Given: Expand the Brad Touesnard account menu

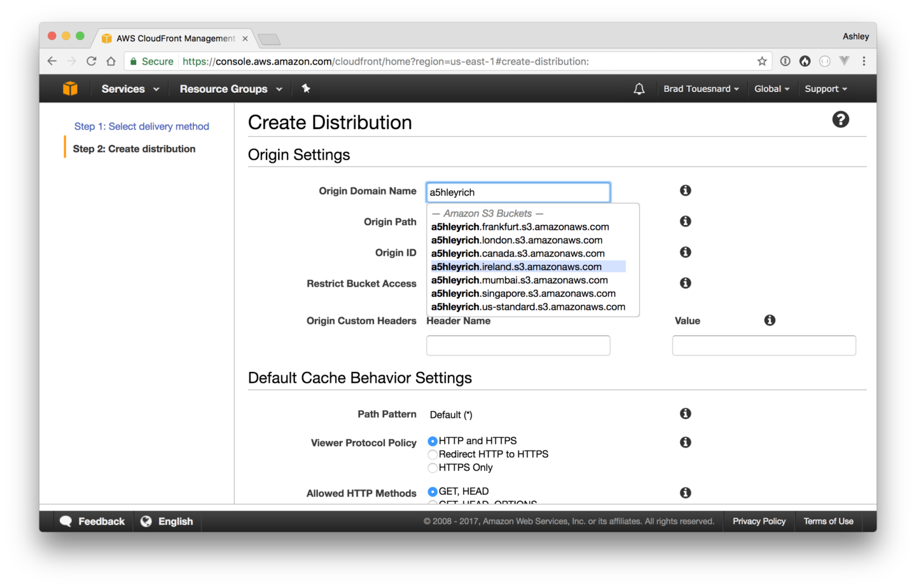Looking at the screenshot, I should coord(700,89).
